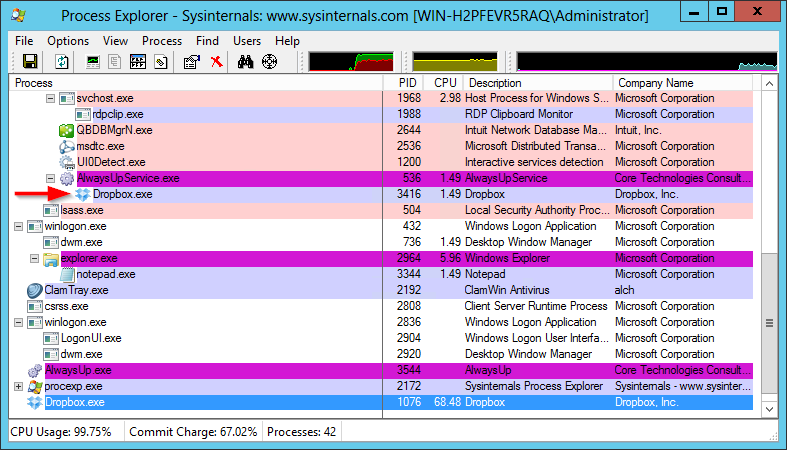The width and height of the screenshot is (787, 450).
Task: Click the red X Kill Process icon
Action: click(216, 62)
